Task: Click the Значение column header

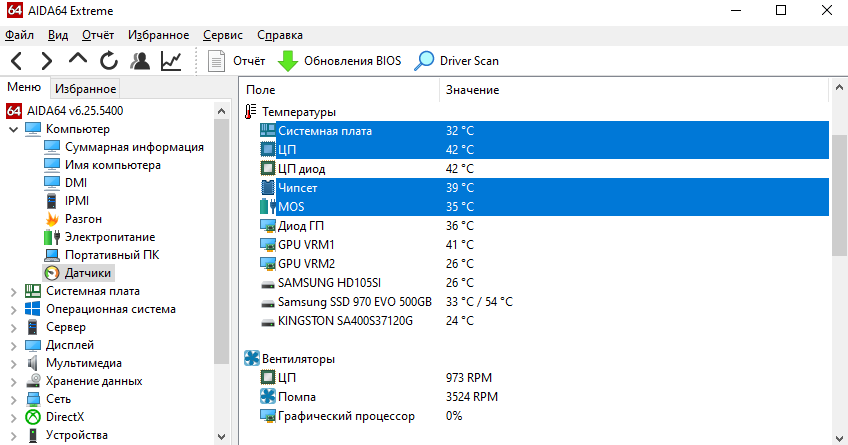Action: (472, 90)
